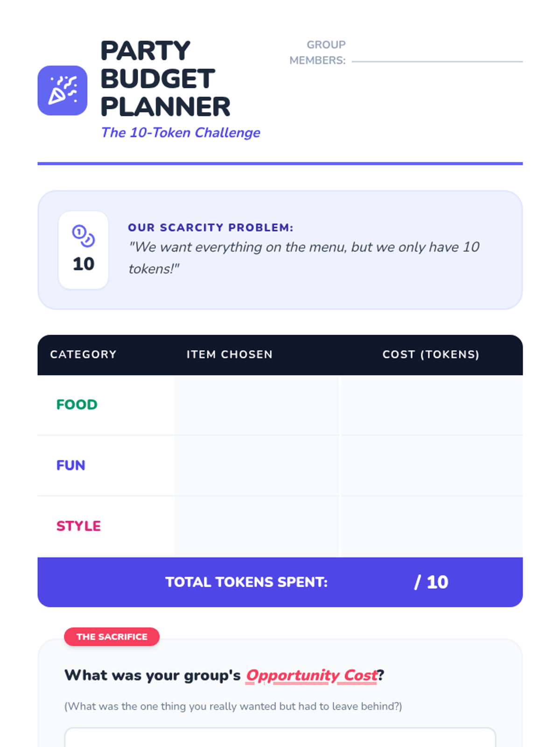This screenshot has height=747, width=560.
Task: Click the opportunity cost answer box
Action: click(x=280, y=738)
